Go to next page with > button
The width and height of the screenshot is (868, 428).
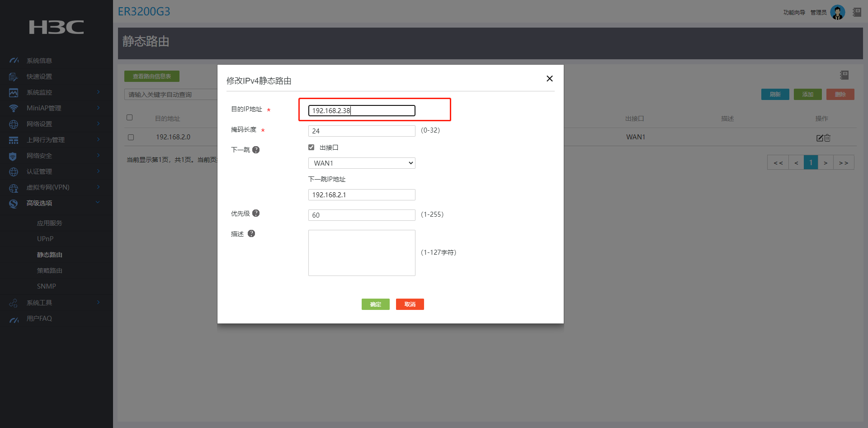click(826, 162)
